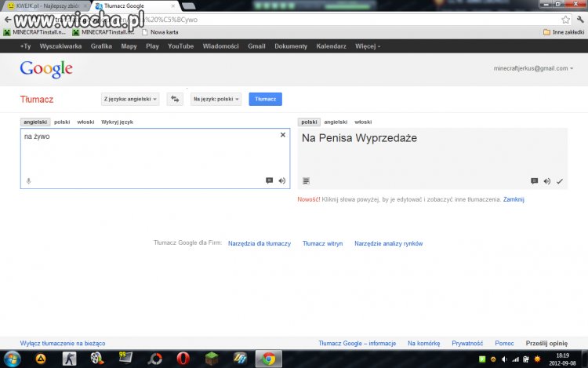Screen dimensions: 588x368
Task: Switch to KWEJK.pl browser tab
Action: pos(45,5)
